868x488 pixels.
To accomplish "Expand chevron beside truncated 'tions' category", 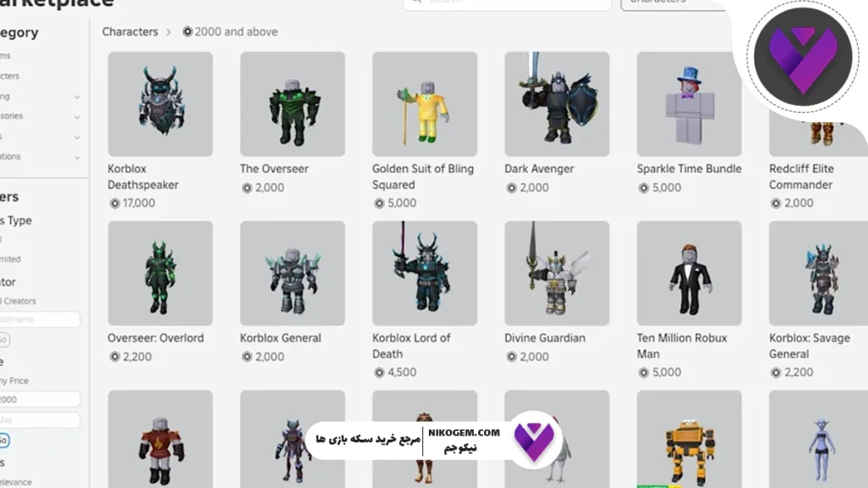I will [x=77, y=158].
